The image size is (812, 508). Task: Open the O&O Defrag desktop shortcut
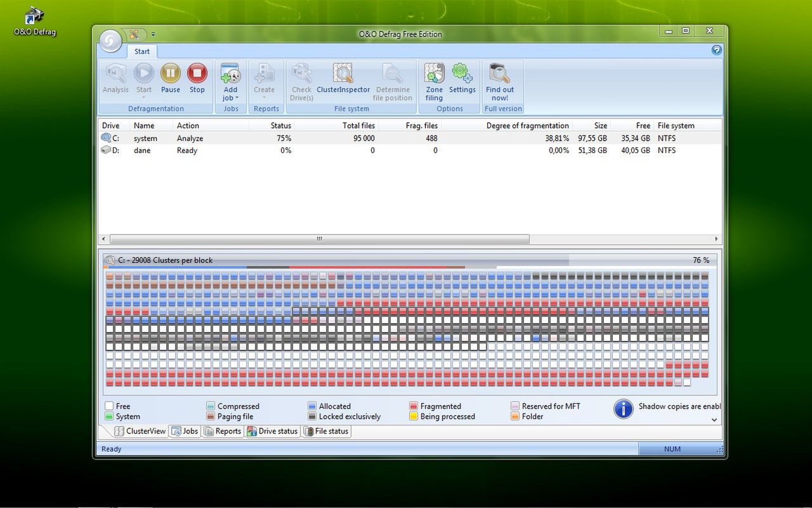point(35,21)
